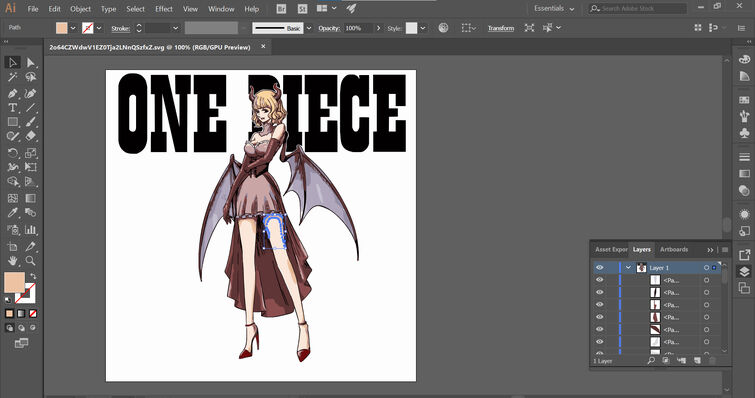Choose the Column Graph tool

coord(30,230)
